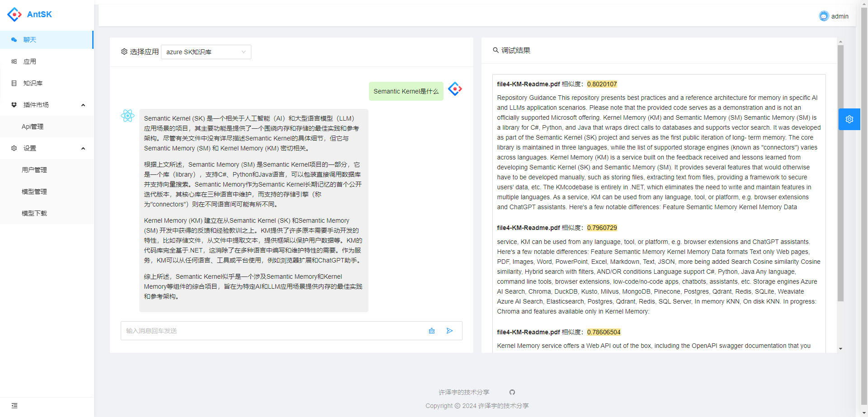
Task: Click the debug panel scroll down arrow
Action: (840, 349)
